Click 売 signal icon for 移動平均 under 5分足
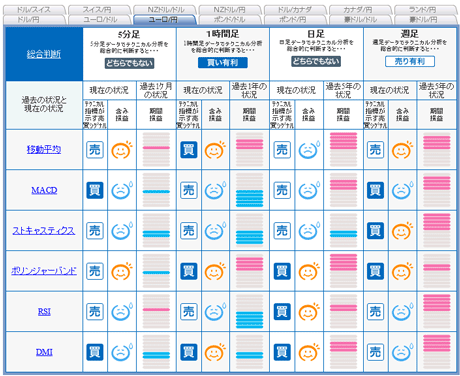 pyautogui.click(x=95, y=150)
